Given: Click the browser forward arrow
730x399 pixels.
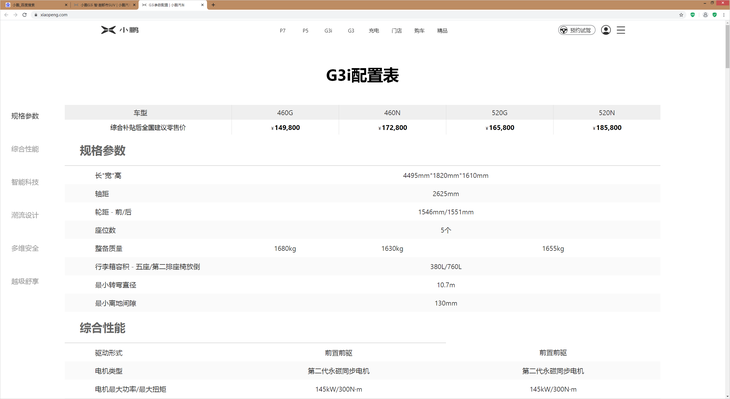Looking at the screenshot, I should tap(15, 15).
